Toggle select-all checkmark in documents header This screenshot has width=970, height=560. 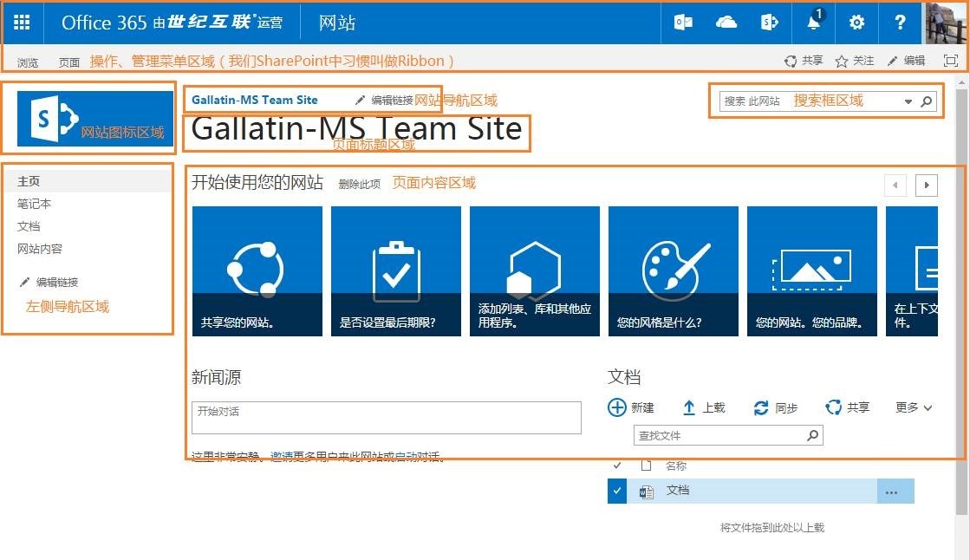coord(617,466)
